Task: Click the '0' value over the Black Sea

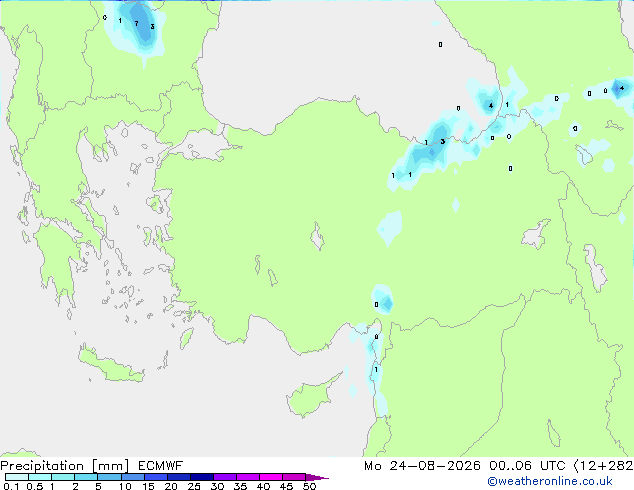Action: pyautogui.click(x=440, y=44)
